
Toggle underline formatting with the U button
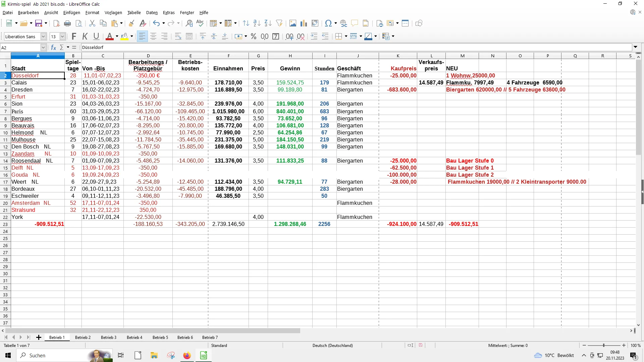(96, 37)
